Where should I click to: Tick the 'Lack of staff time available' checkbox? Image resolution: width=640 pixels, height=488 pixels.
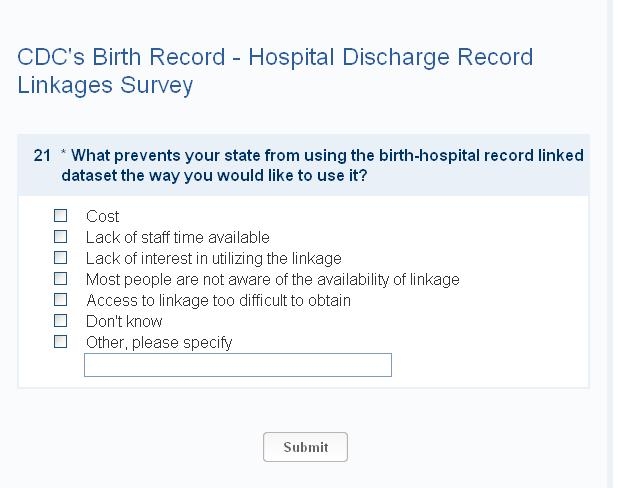click(61, 237)
